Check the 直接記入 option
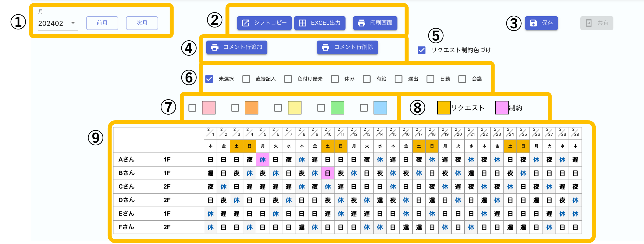644x244 pixels. click(x=246, y=79)
